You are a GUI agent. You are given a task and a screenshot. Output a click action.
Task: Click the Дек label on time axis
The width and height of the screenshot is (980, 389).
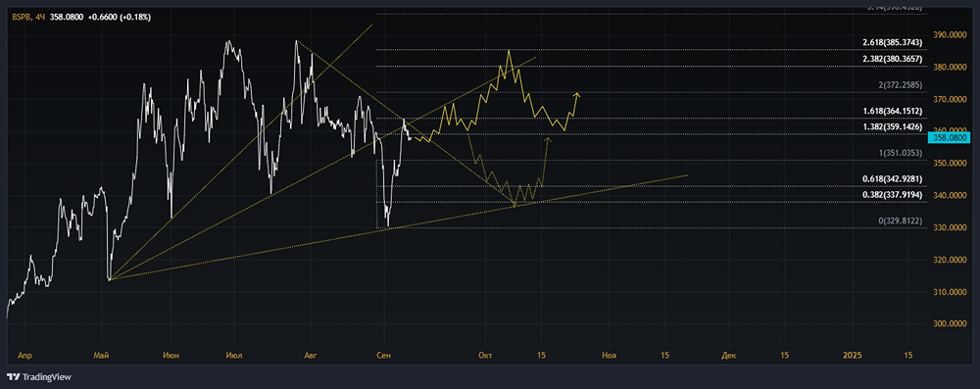[x=729, y=356]
